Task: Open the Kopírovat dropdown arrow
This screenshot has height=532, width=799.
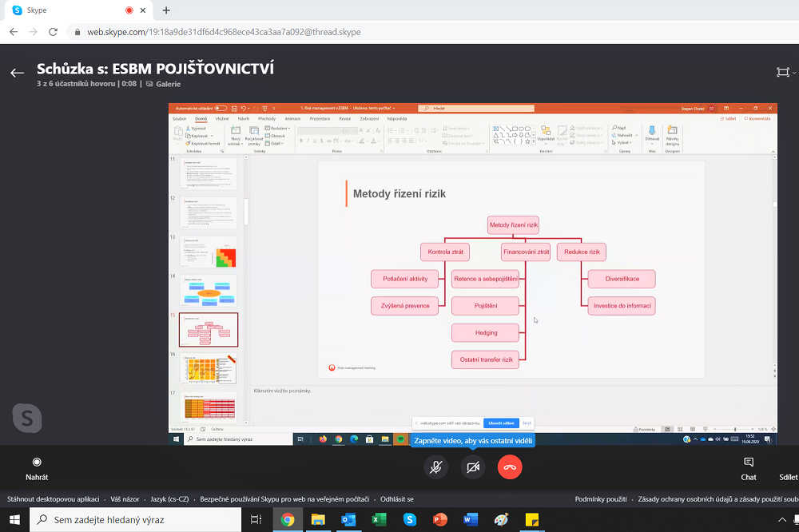Action: [212, 136]
